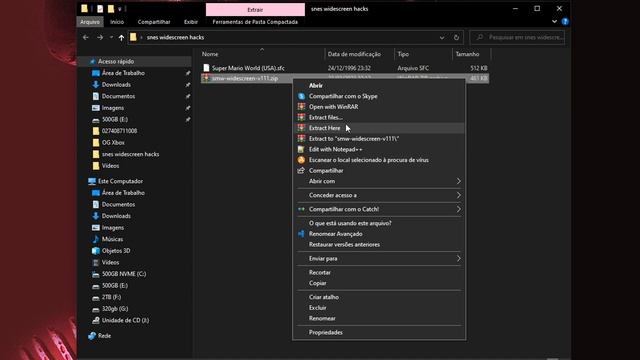Screen dimensions: 640x360
Task: Expand the Abrir com submenu
Action: click(458, 181)
